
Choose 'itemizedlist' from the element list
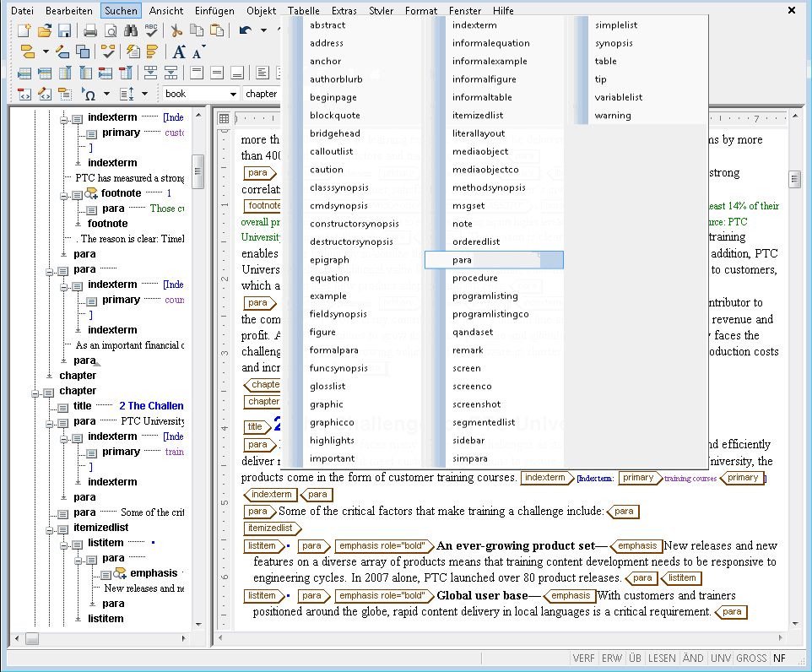(x=478, y=115)
